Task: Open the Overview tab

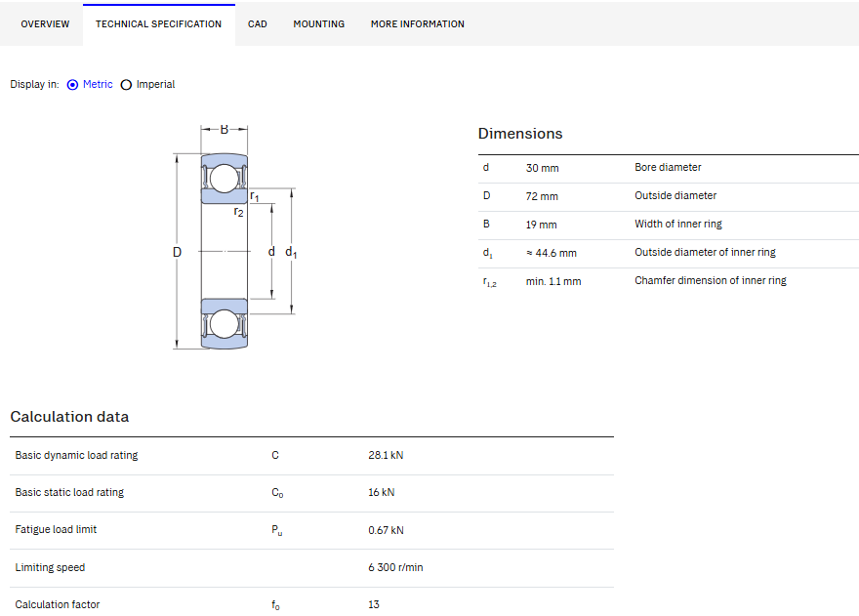Action: pos(45,24)
